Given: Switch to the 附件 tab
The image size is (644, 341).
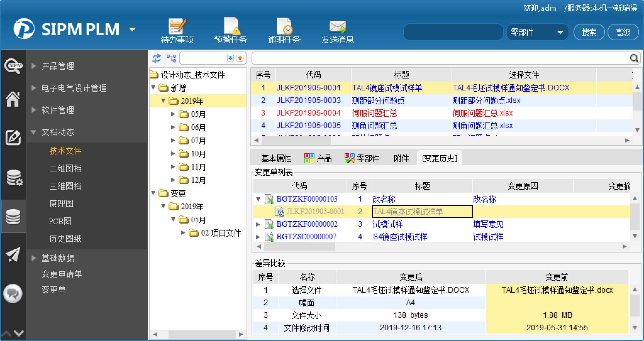Looking at the screenshot, I should point(401,158).
